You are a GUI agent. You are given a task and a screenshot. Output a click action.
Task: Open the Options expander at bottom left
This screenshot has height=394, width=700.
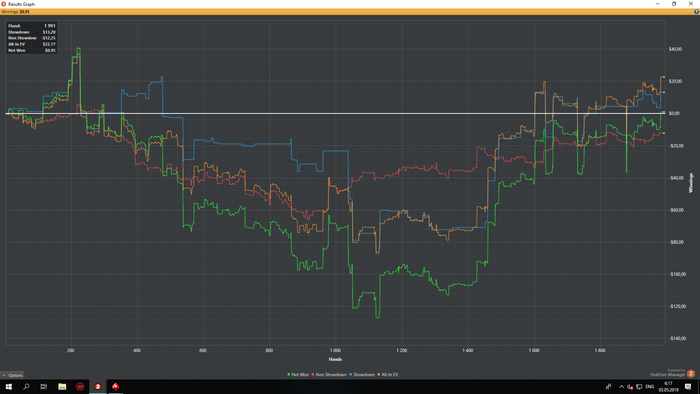tap(12, 375)
